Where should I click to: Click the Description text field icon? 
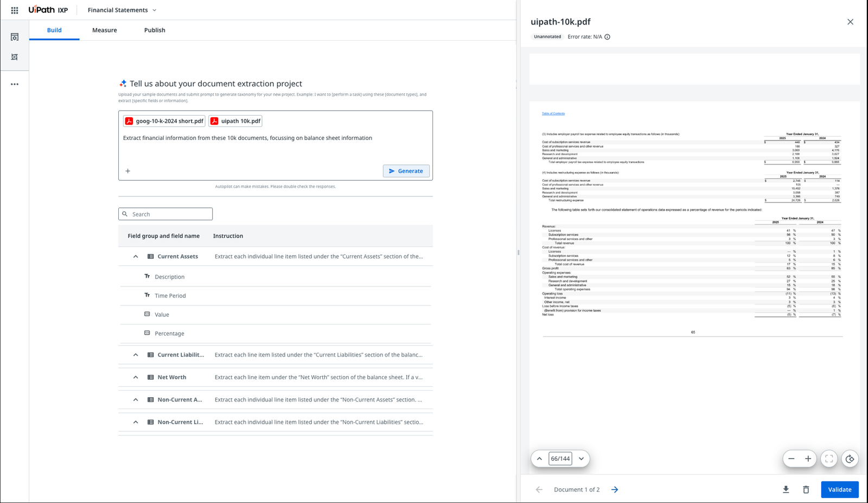pyautogui.click(x=147, y=276)
